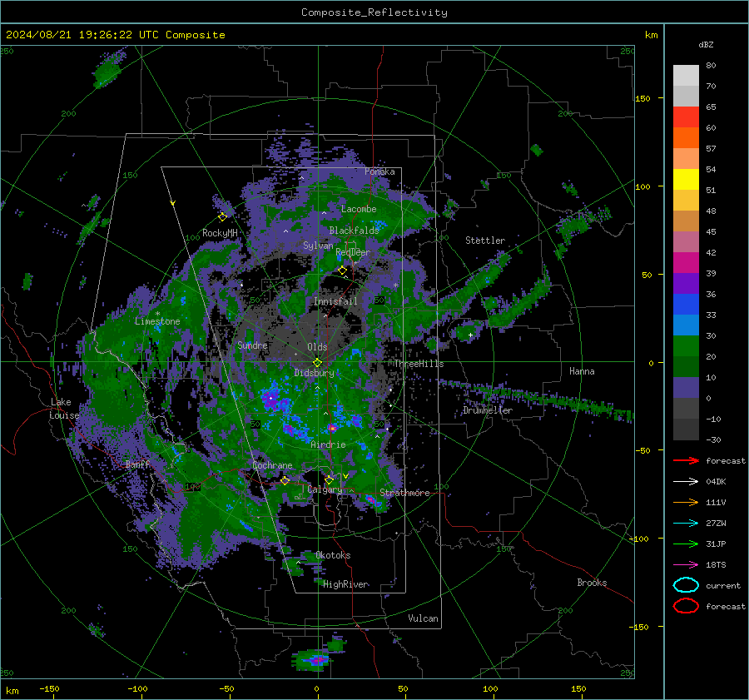Click the Olds city label
749x700 pixels.
(317, 347)
